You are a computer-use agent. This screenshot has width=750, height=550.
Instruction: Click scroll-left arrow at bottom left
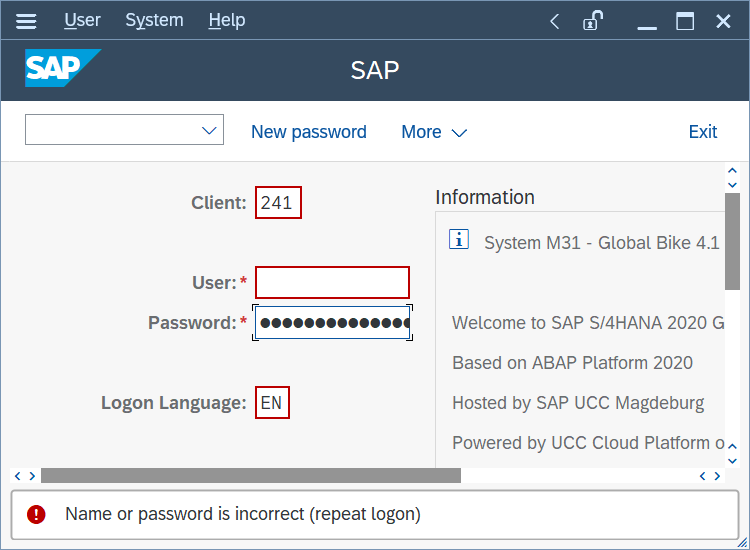[18, 476]
